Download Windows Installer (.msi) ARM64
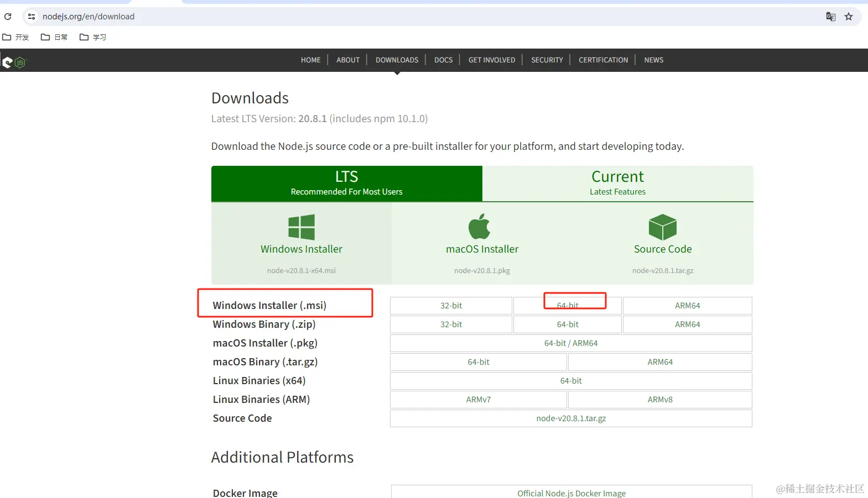 coord(688,306)
